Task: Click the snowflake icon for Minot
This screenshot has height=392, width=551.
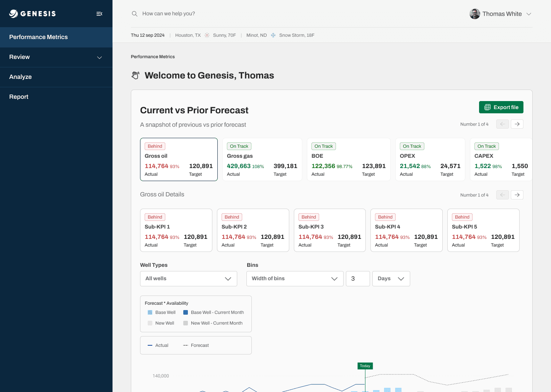Action: [x=273, y=35]
